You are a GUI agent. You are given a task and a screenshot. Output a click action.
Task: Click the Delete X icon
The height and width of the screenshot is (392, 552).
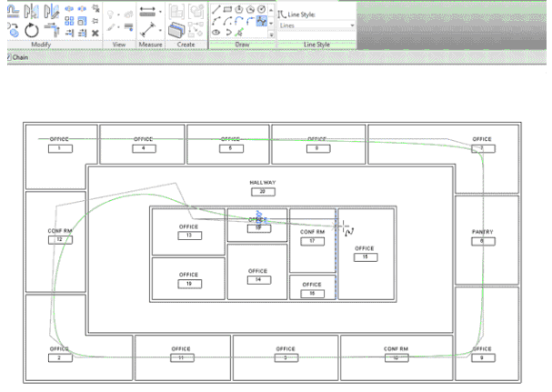click(95, 32)
